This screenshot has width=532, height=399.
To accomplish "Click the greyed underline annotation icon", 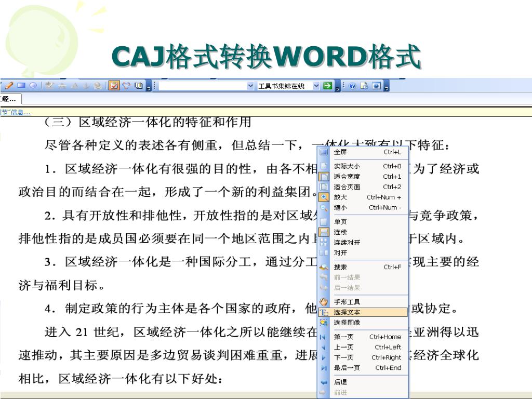I will tap(74, 86).
